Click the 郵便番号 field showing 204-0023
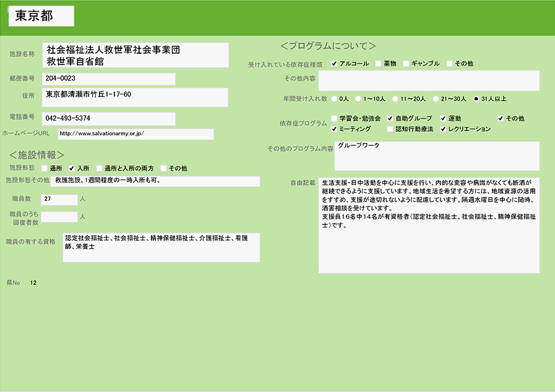The height and width of the screenshot is (392, 555). (108, 79)
